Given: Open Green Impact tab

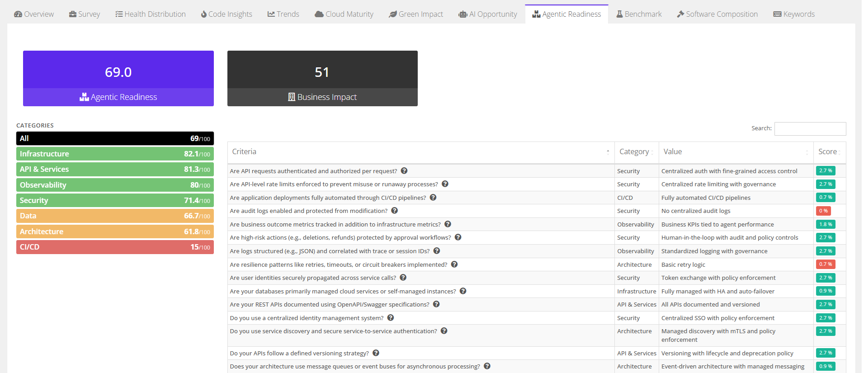Looking at the screenshot, I should [x=416, y=14].
